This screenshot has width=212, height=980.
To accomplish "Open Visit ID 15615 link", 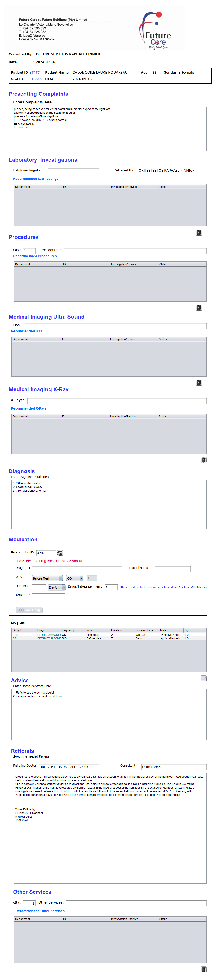I will click(x=37, y=79).
